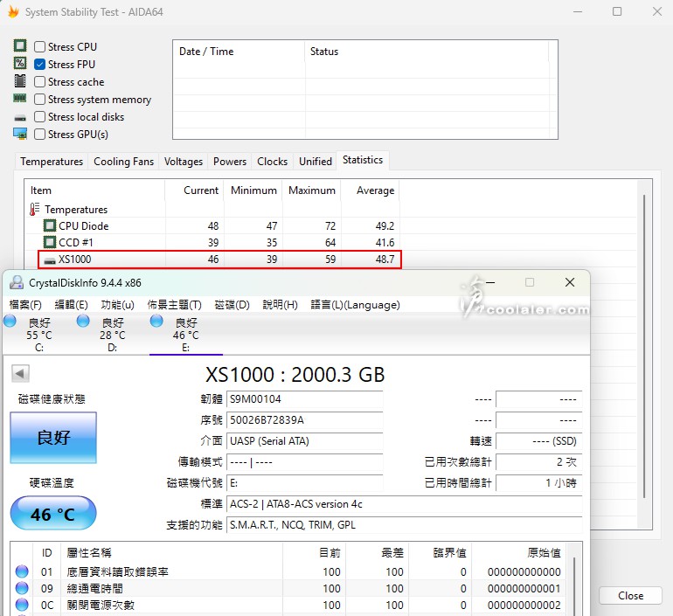This screenshot has width=673, height=616.
Task: Click the health status orb for C: drive
Action: [10, 321]
